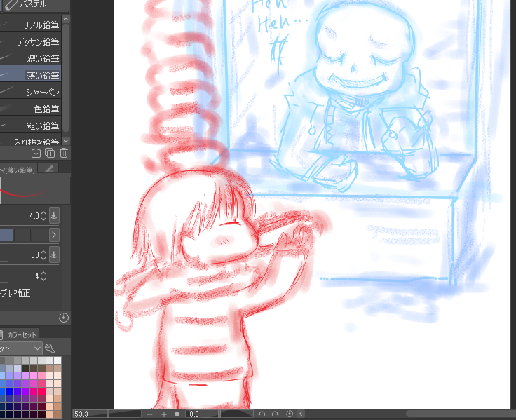Pick the near-black swatch in second row
This screenshot has width=516, height=420.
[26, 367]
